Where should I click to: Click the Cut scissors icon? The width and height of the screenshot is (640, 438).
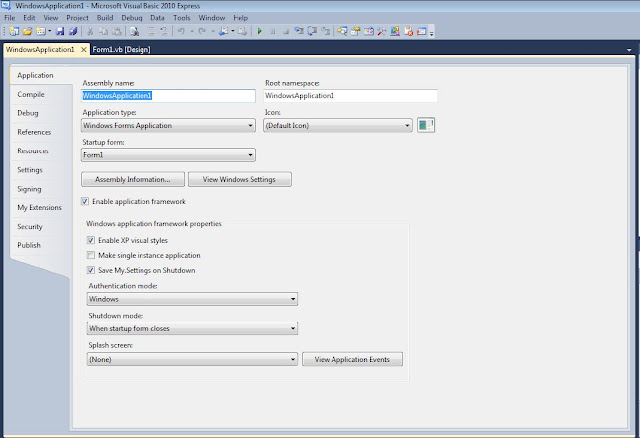coord(90,31)
